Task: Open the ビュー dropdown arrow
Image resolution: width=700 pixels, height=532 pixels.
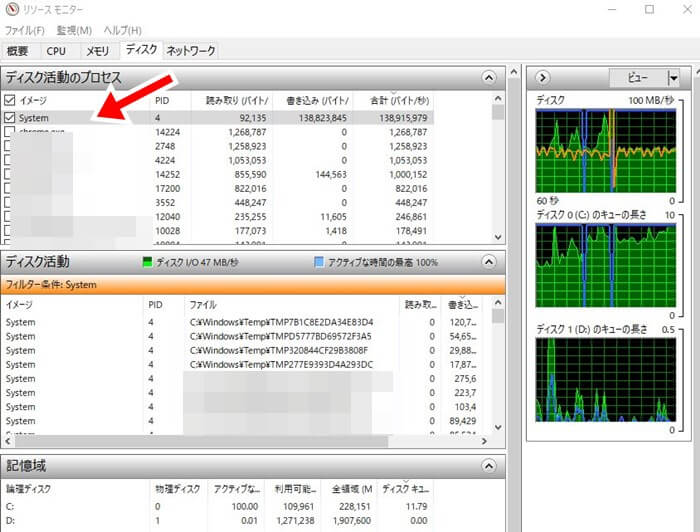Action: (x=673, y=78)
